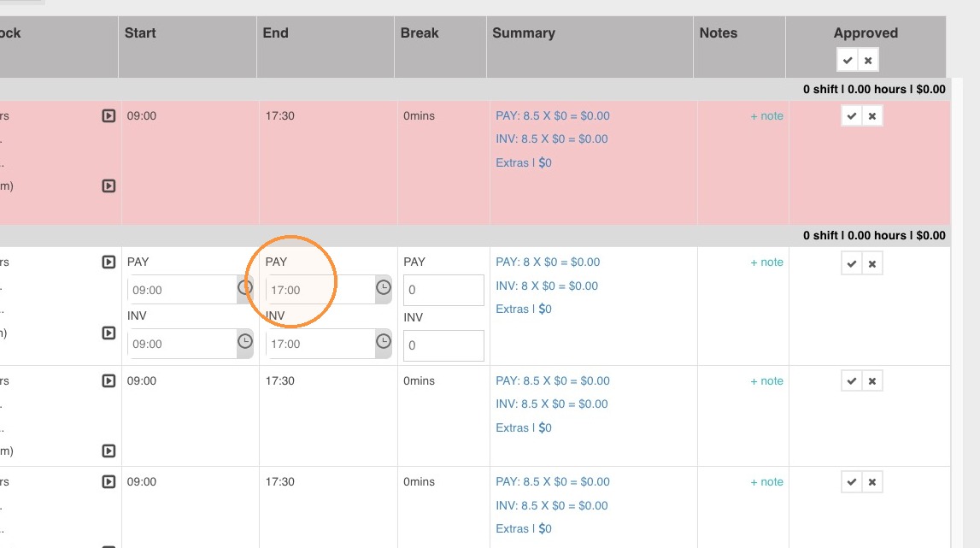
Task: Reject the shift being edited
Action: tap(872, 264)
